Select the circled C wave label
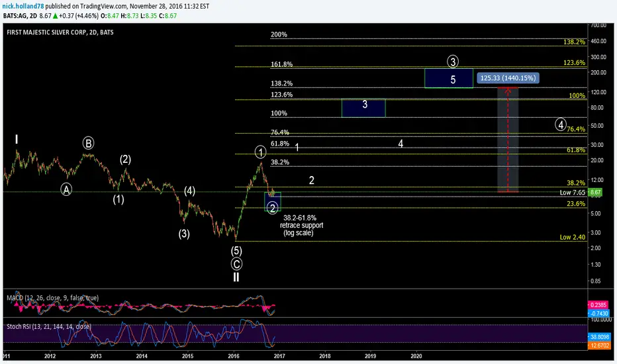 [236, 263]
